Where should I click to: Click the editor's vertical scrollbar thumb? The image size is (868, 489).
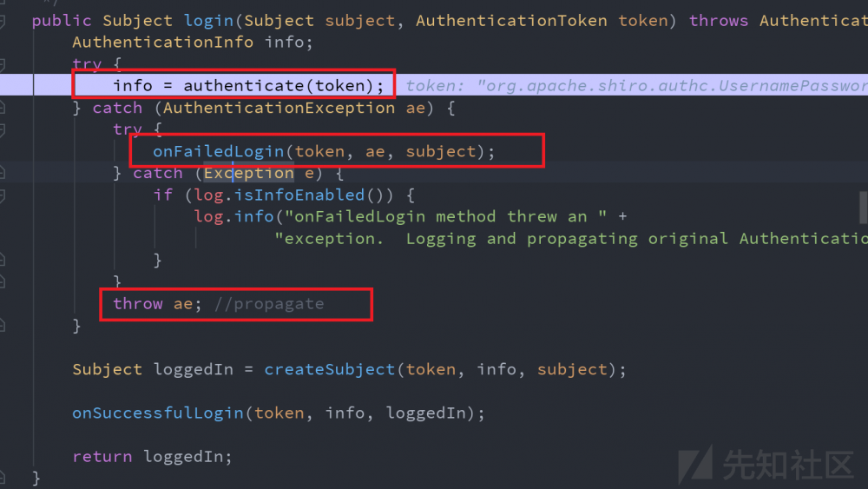pyautogui.click(x=864, y=207)
